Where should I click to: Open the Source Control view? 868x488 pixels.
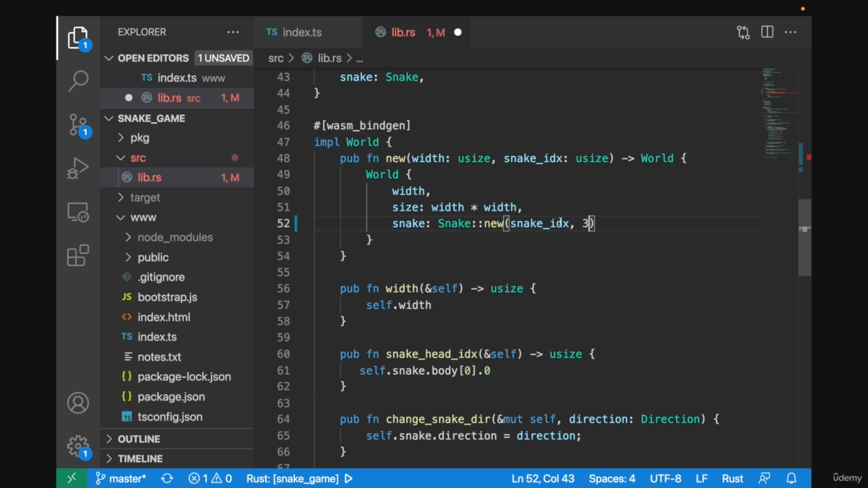pos(78,125)
